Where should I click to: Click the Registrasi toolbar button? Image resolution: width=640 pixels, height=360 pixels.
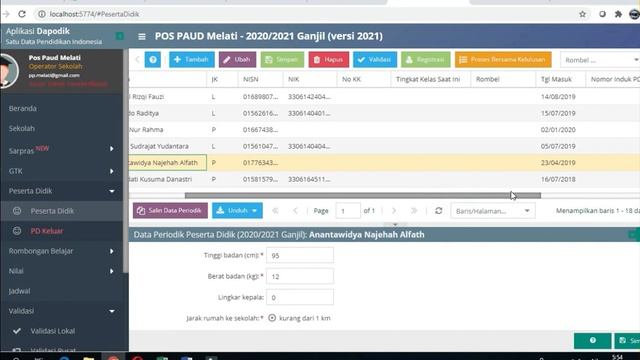coord(425,60)
